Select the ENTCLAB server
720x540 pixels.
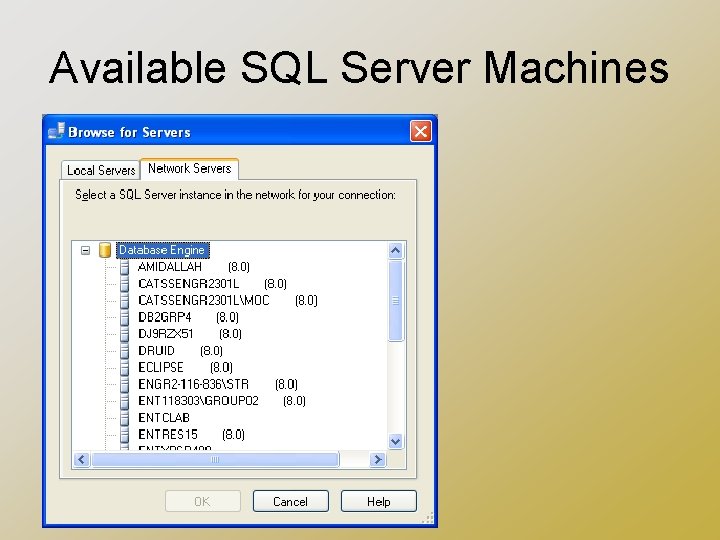pos(164,418)
